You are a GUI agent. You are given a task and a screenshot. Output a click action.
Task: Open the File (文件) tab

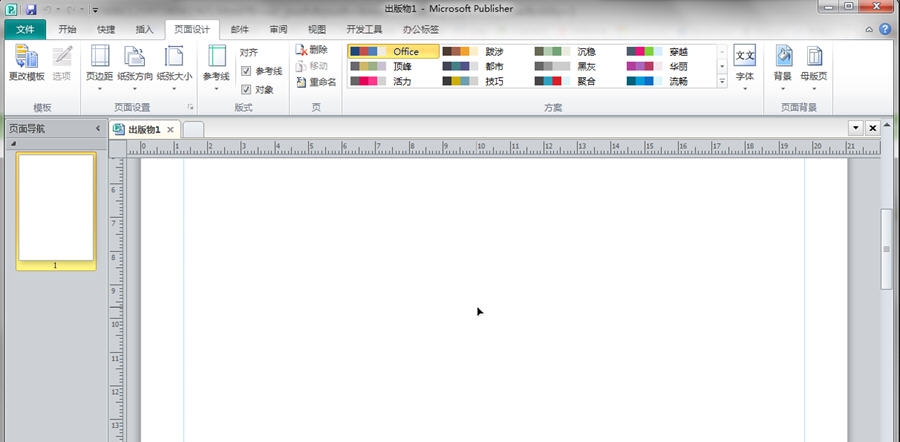pos(25,30)
